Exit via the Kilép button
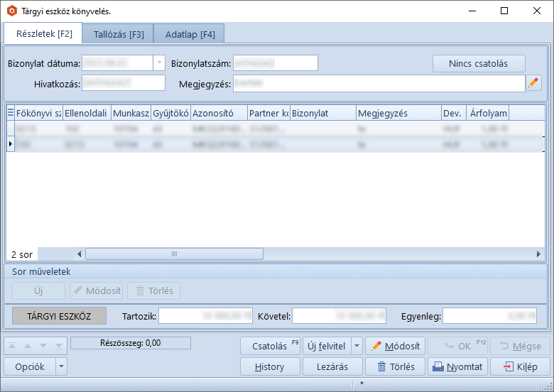The height and width of the screenshot is (392, 554). coord(519,366)
